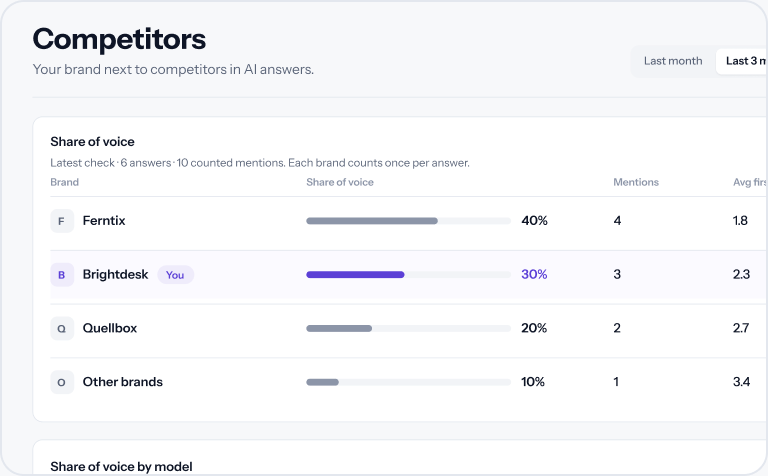This screenshot has height=476, width=768.
Task: Click Other brands mentions count 1
Action: click(616, 382)
